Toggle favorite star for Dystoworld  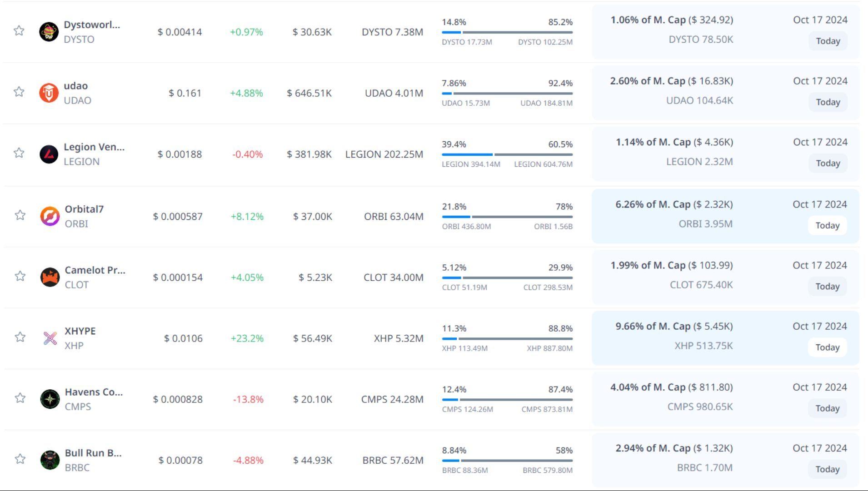(x=19, y=31)
